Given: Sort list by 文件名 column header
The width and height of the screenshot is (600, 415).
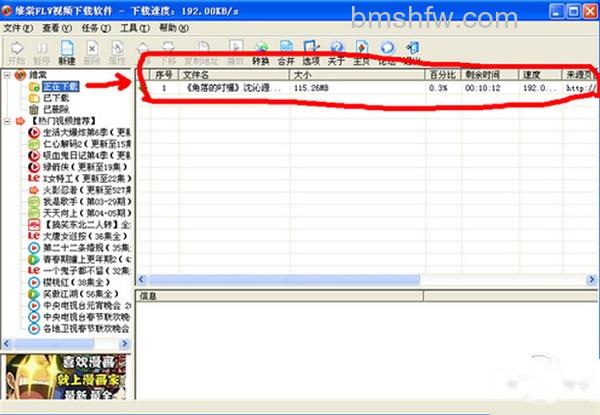Looking at the screenshot, I should pyautogui.click(x=234, y=75).
